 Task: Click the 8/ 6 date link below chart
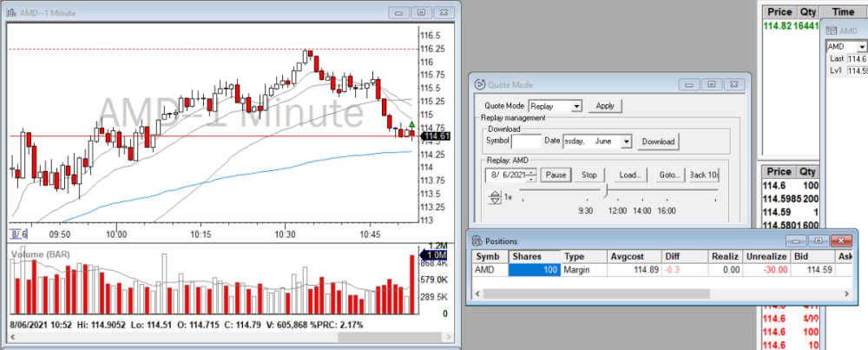[18, 234]
